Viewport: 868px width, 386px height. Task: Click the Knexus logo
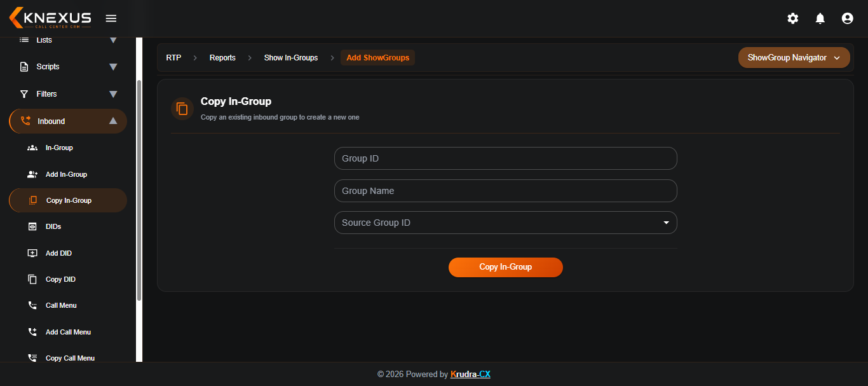(x=50, y=18)
